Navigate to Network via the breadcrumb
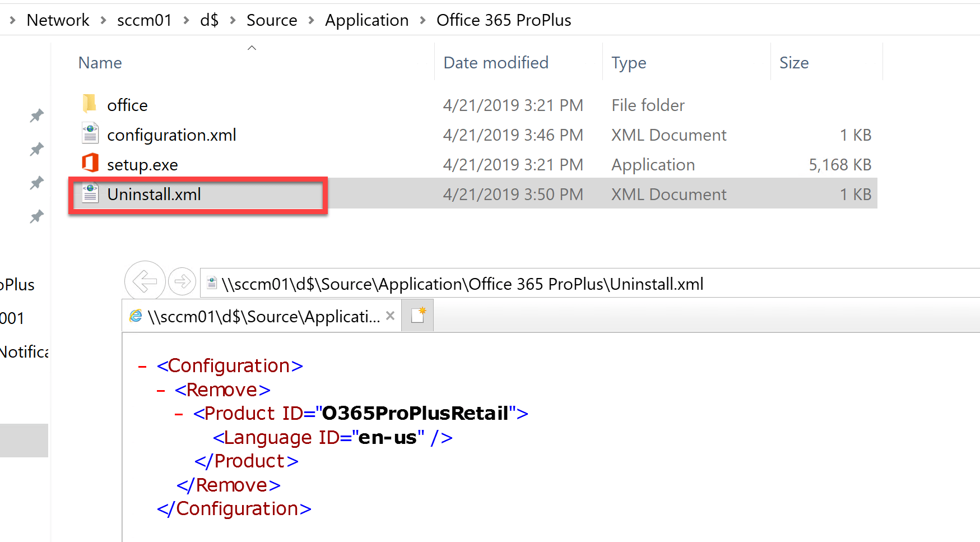Viewport: 980px width, 542px height. point(58,20)
